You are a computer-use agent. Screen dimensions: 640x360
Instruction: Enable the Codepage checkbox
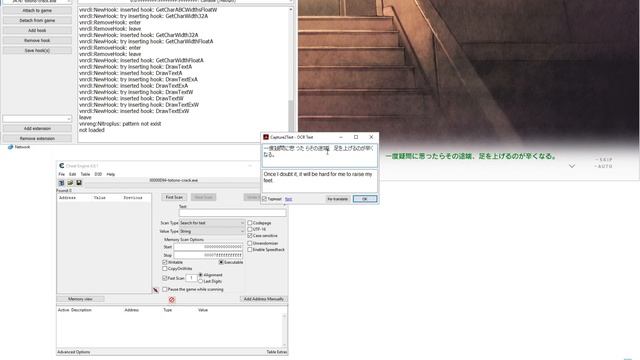coord(250,223)
